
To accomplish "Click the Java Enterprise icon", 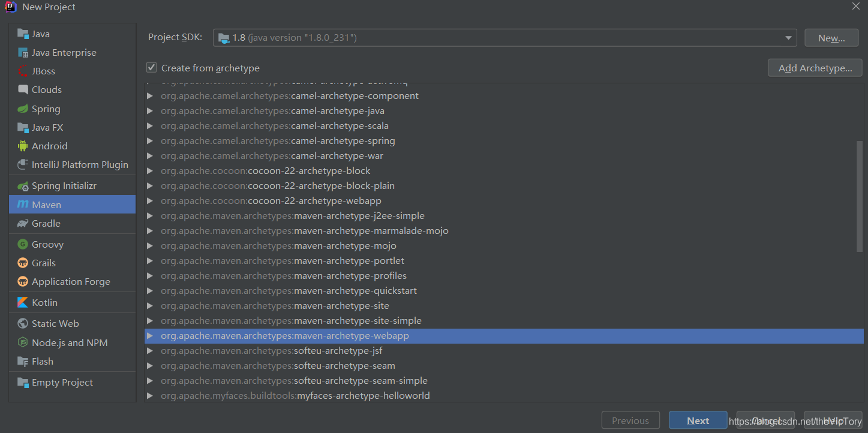I will (x=23, y=52).
